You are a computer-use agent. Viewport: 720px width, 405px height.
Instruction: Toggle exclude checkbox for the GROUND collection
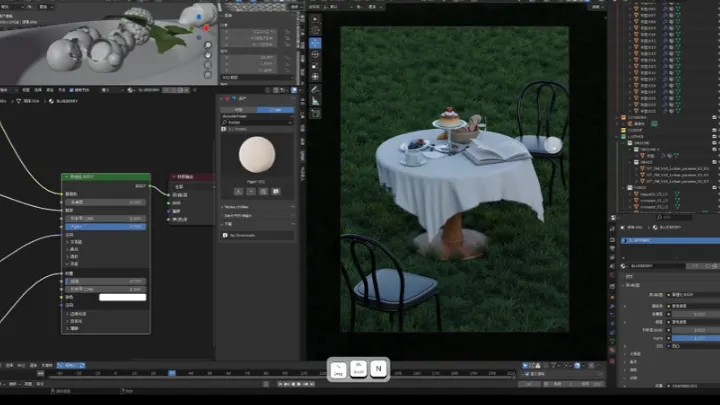[x=714, y=143]
